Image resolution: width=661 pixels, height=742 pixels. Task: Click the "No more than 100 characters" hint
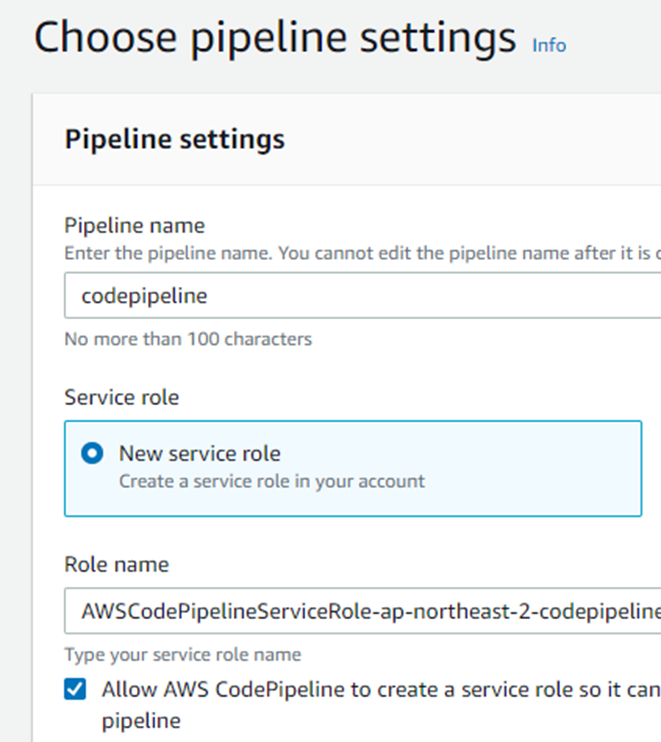[188, 339]
